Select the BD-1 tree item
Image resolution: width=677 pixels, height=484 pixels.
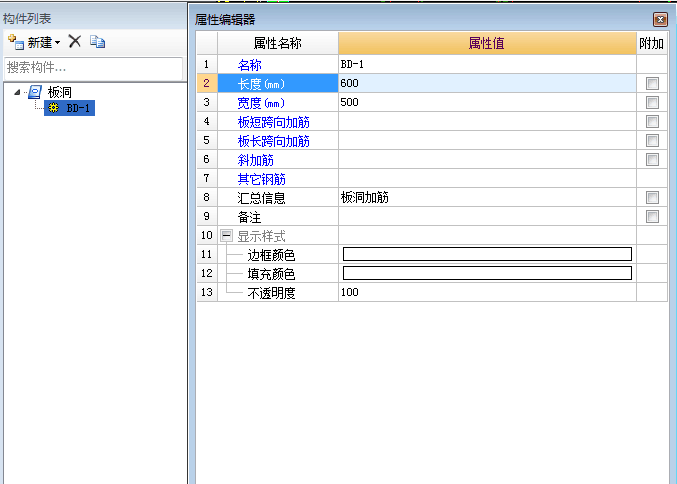point(69,108)
